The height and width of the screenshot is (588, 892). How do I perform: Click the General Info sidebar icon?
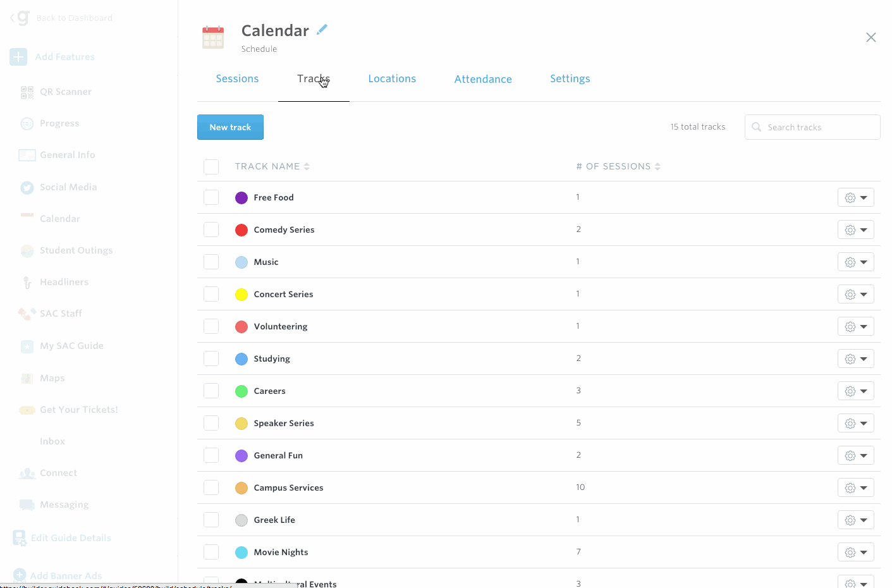tap(27, 156)
